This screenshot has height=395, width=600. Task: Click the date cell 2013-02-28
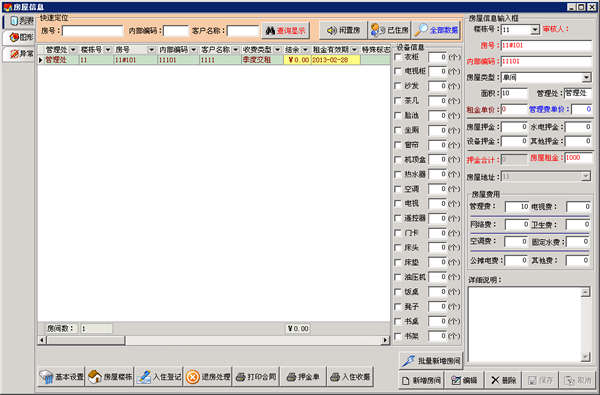pos(335,60)
